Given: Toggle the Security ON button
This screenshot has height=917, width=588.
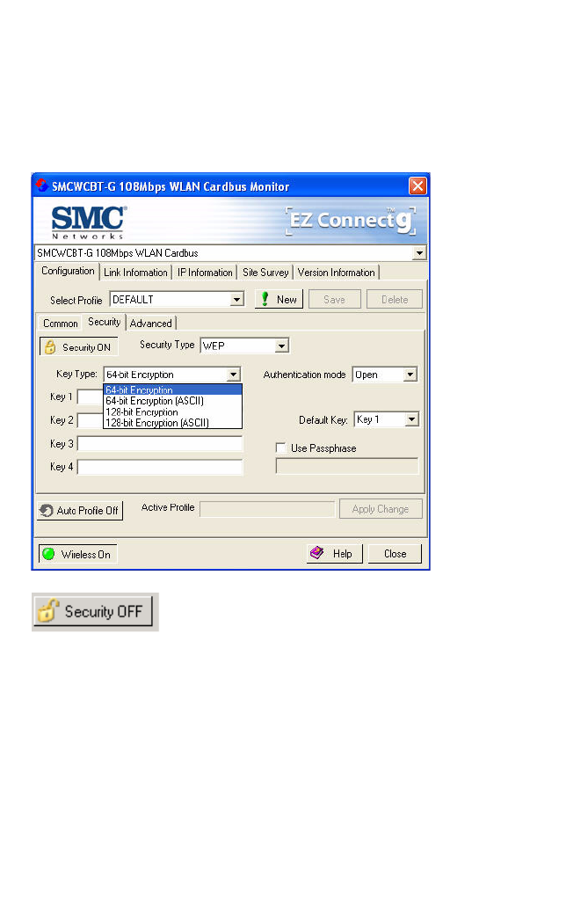Looking at the screenshot, I should (x=79, y=346).
